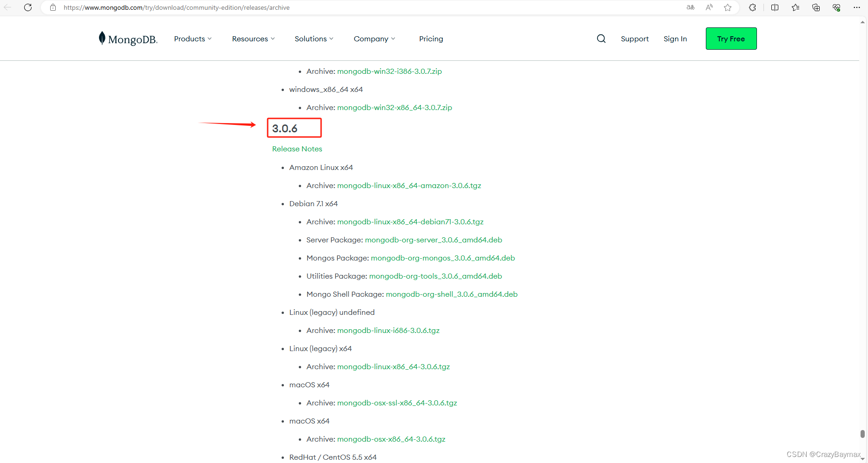This screenshot has height=463, width=868.
Task: Open the site search magnifier
Action: click(x=601, y=39)
